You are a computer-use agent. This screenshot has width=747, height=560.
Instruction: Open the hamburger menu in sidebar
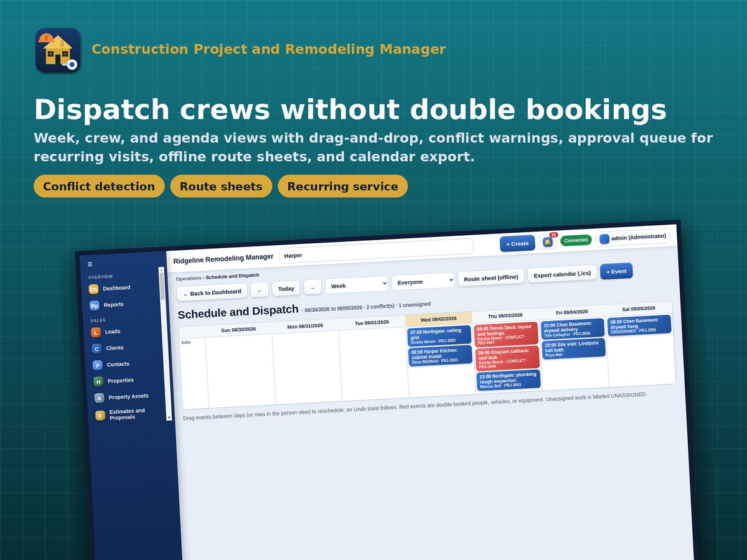[90, 264]
